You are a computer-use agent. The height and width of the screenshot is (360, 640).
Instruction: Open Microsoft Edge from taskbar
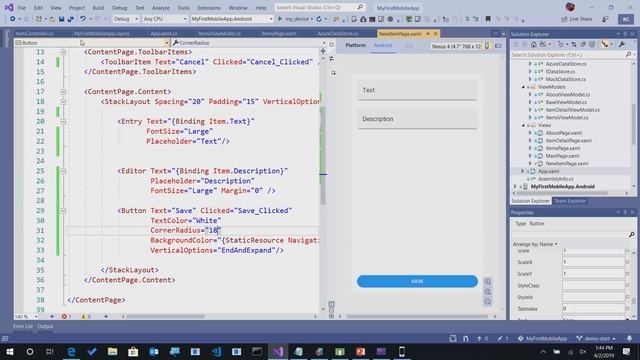point(71,351)
